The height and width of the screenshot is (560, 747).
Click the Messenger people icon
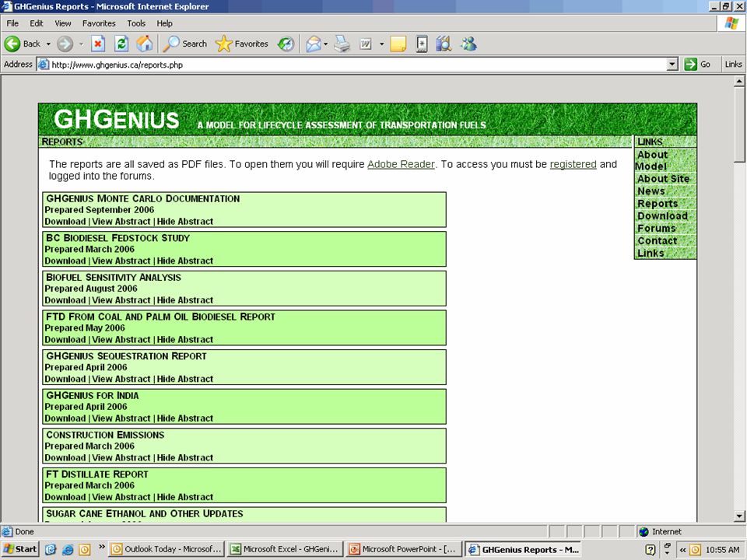468,44
